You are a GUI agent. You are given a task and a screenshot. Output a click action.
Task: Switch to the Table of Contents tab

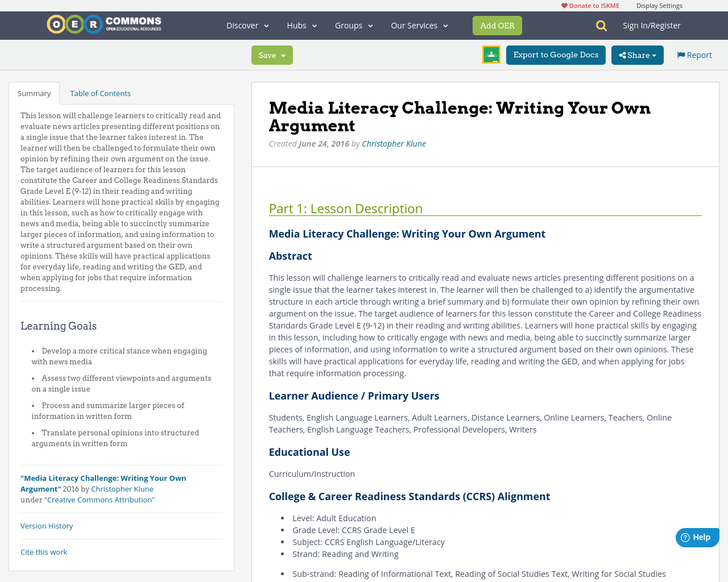(x=100, y=92)
